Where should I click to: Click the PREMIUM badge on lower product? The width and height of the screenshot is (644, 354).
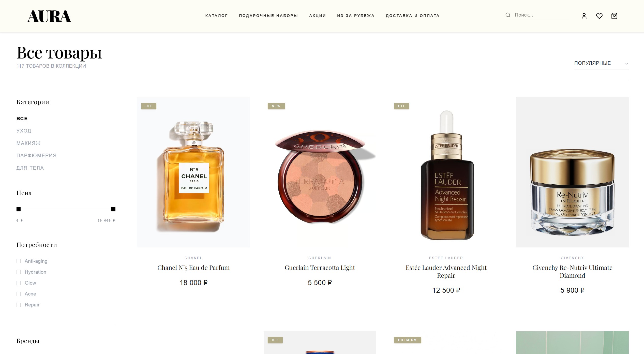point(407,340)
